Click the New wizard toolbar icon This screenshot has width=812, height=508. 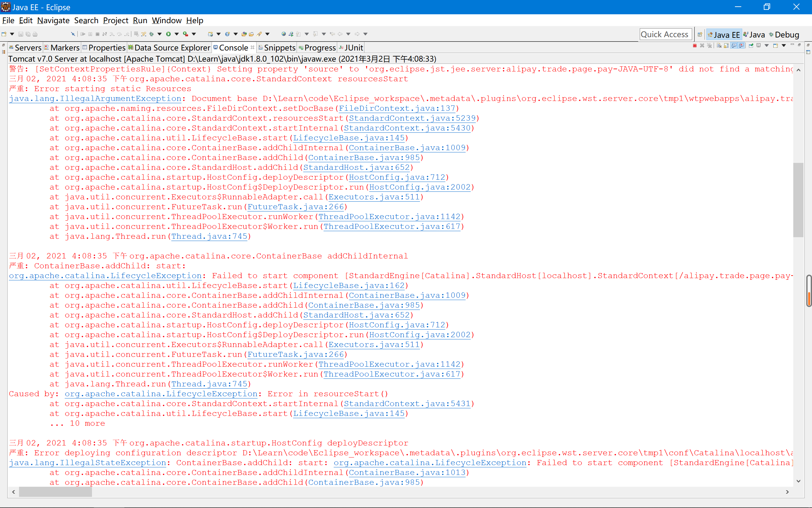pos(4,34)
